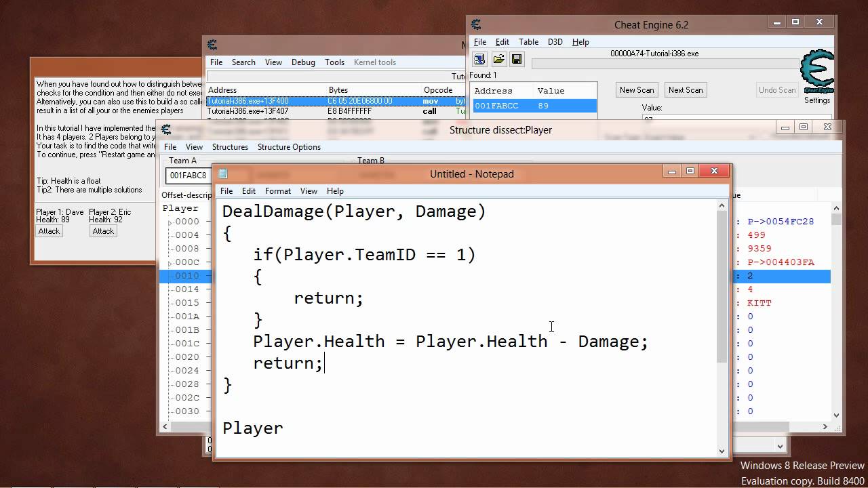
Task: Open Memory Viewer Kernel tools menu
Action: pyautogui.click(x=375, y=62)
